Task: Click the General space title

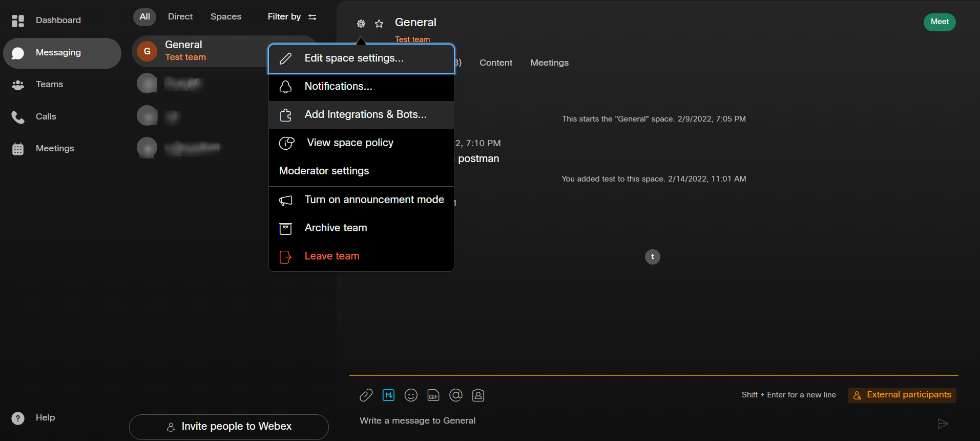Action: click(x=415, y=23)
